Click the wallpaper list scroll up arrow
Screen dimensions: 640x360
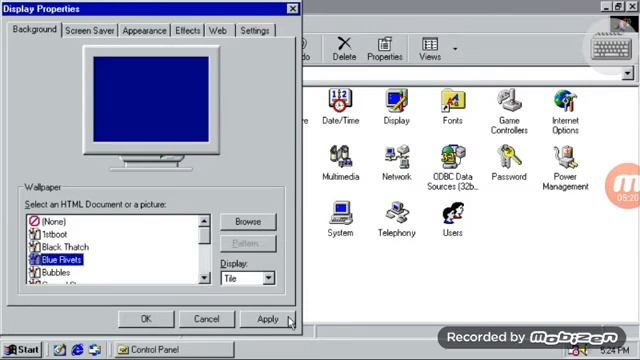[204, 221]
